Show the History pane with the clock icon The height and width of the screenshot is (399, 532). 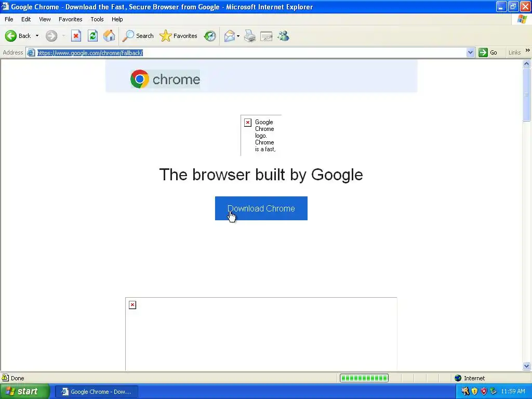pos(210,36)
